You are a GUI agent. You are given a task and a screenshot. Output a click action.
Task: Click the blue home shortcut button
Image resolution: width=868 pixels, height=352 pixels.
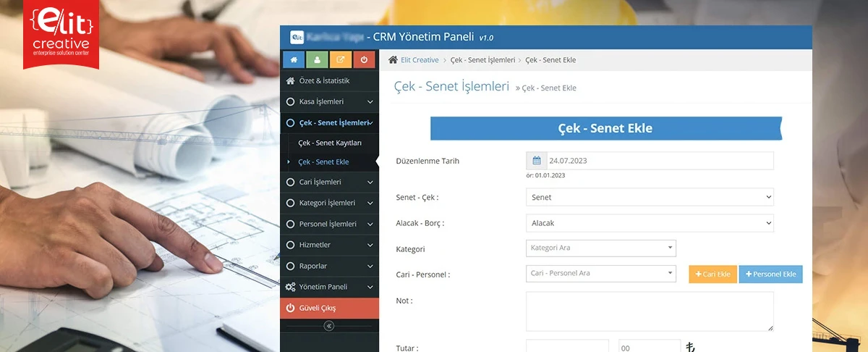[x=293, y=60]
